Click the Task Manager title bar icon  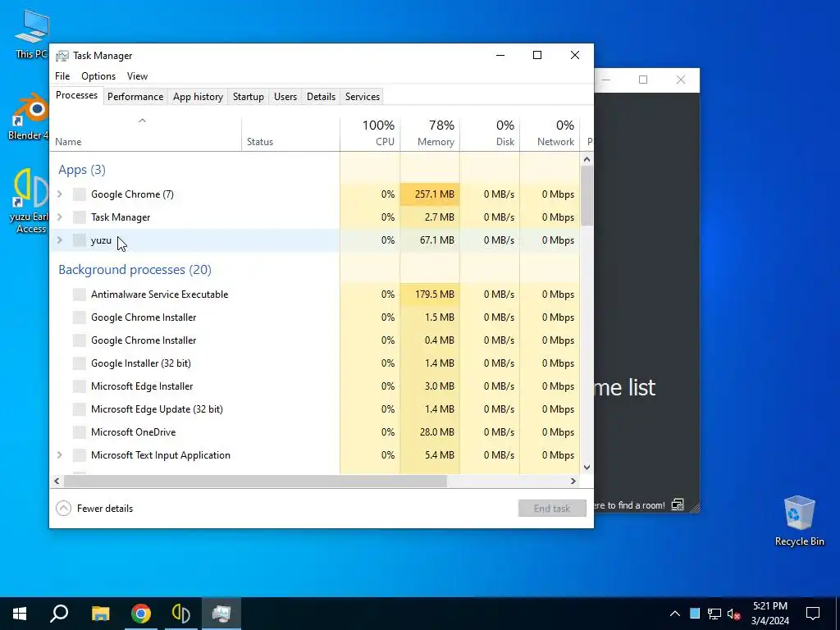(62, 56)
